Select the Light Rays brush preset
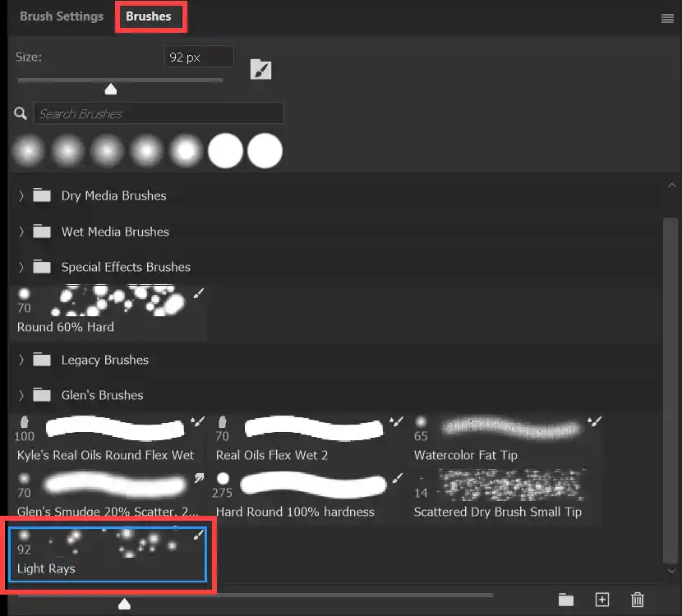 (x=107, y=553)
